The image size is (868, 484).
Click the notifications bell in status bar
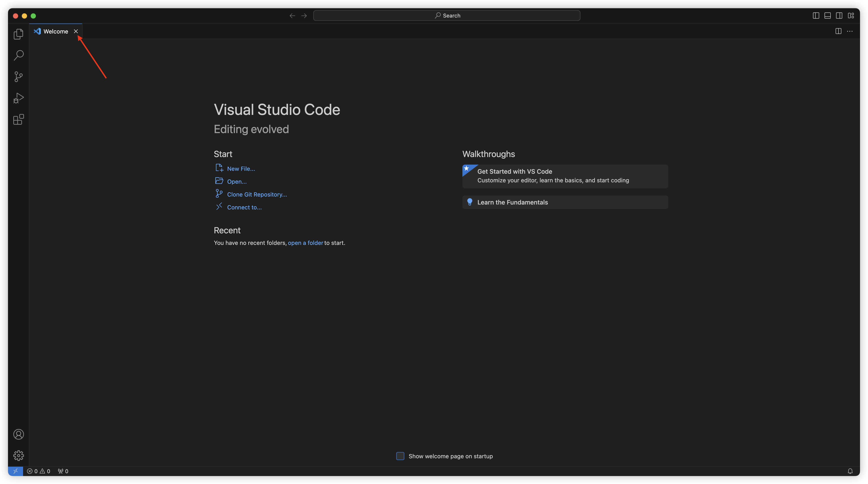tap(850, 471)
